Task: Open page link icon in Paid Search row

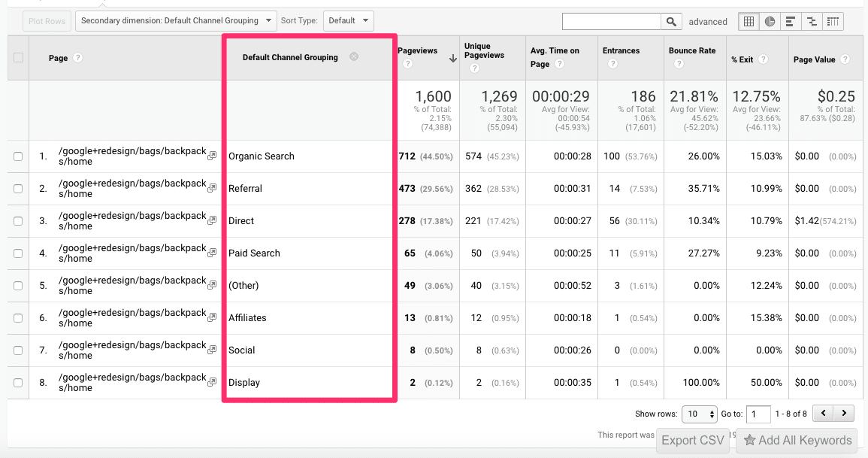Action: point(211,253)
